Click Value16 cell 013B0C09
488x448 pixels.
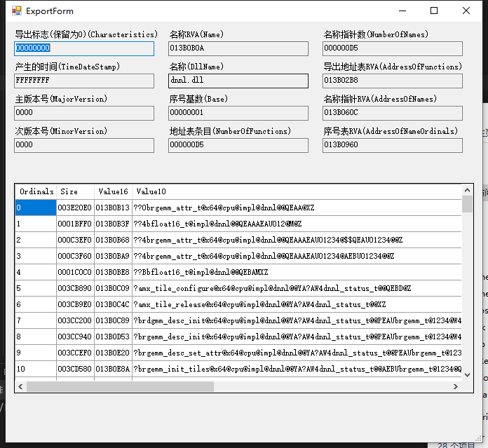tap(114, 288)
